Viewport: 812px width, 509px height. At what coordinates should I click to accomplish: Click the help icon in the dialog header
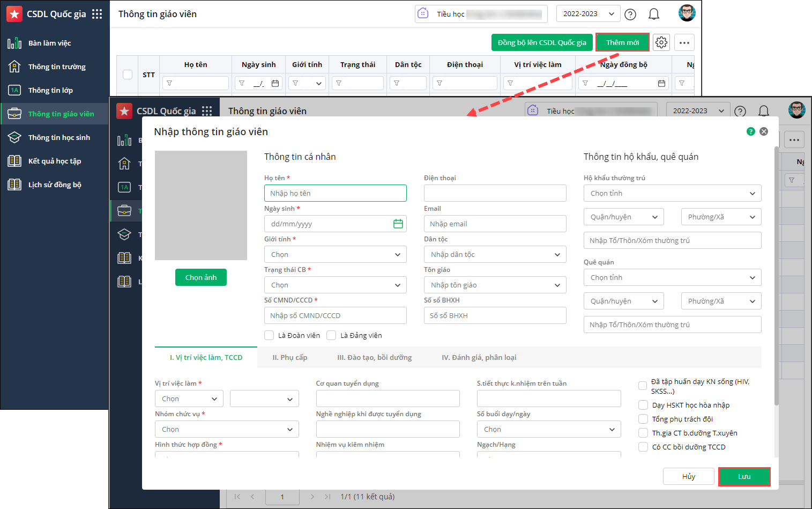pyautogui.click(x=751, y=131)
